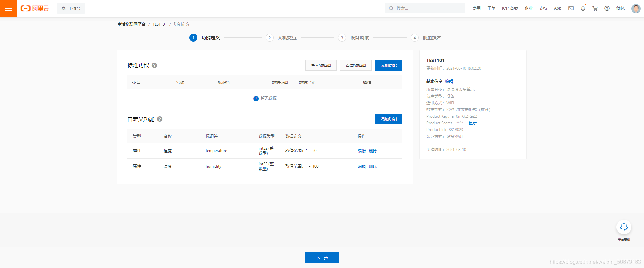Image resolution: width=644 pixels, height=268 pixels.
Task: Click the 温度 name cell
Action: point(168,151)
